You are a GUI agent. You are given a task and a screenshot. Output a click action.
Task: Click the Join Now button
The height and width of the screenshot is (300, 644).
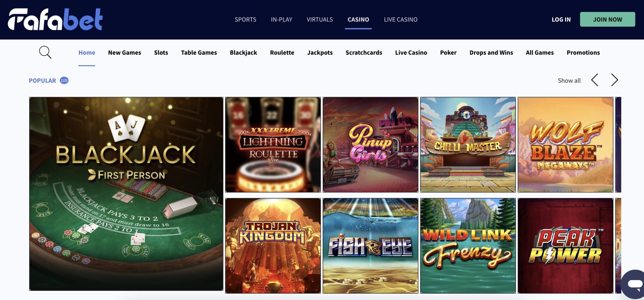click(x=608, y=19)
